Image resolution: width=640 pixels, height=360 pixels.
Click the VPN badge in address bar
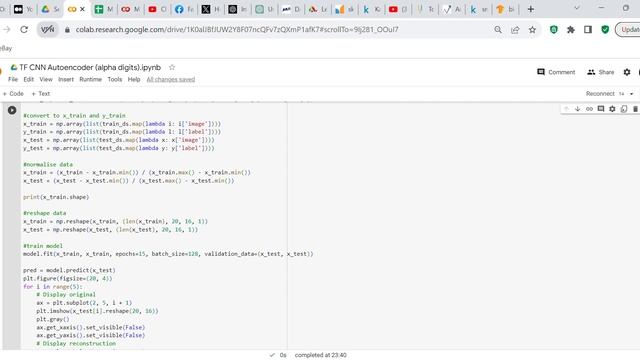(x=48, y=29)
